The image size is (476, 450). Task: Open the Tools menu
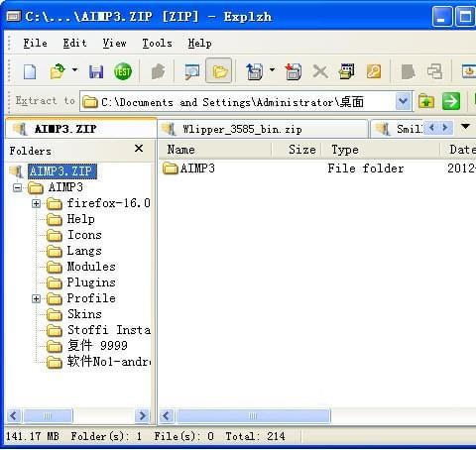tap(157, 43)
